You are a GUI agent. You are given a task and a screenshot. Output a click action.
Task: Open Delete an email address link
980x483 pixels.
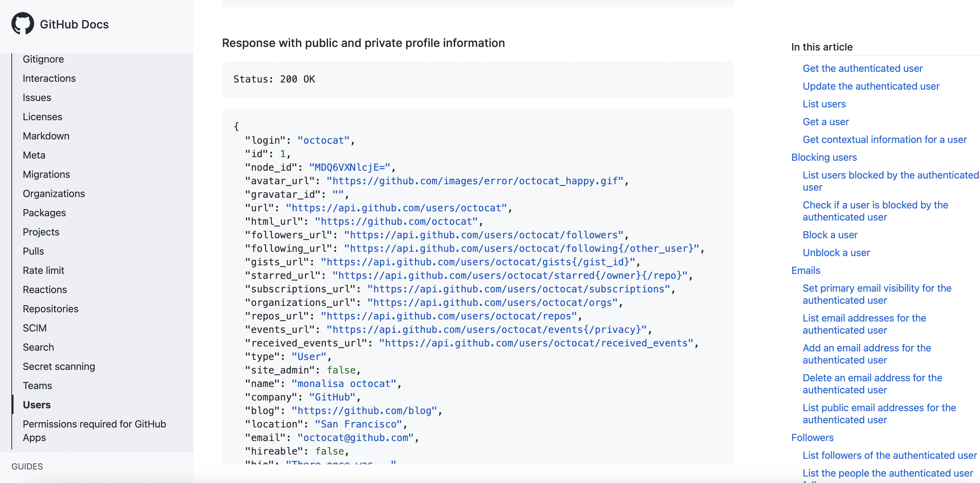(872, 384)
